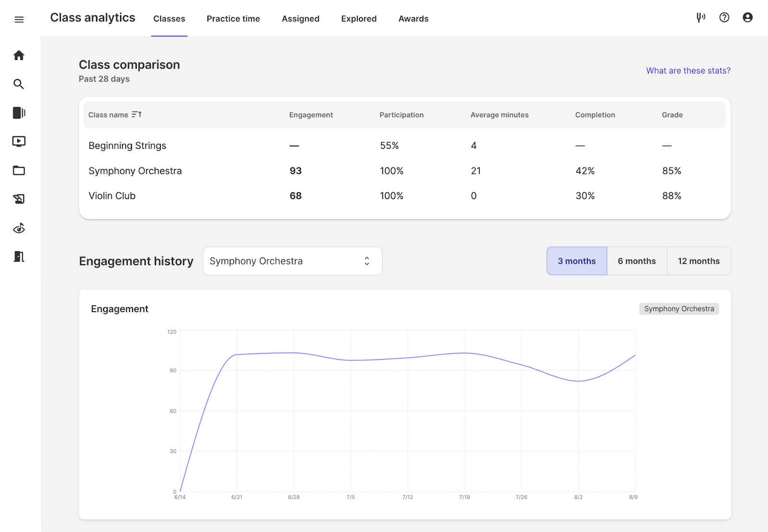Click the Symphony Orchestra chart legend tag
This screenshot has height=532, width=768.
[679, 309]
